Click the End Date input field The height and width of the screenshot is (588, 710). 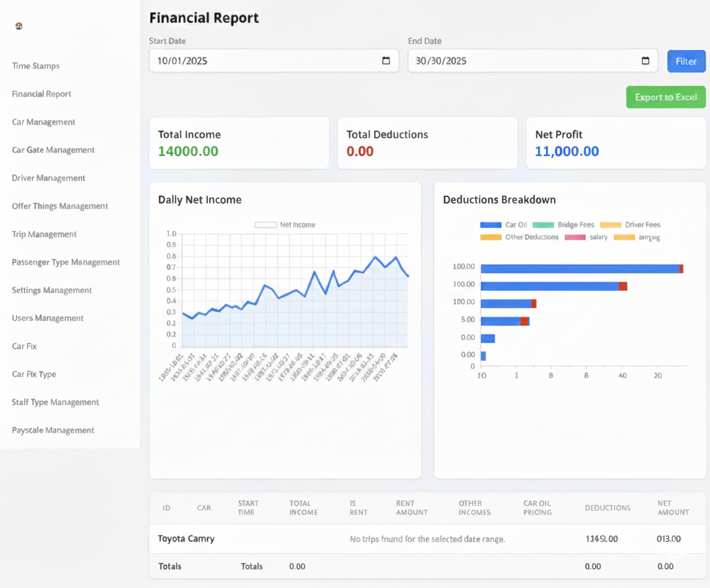[x=523, y=61]
